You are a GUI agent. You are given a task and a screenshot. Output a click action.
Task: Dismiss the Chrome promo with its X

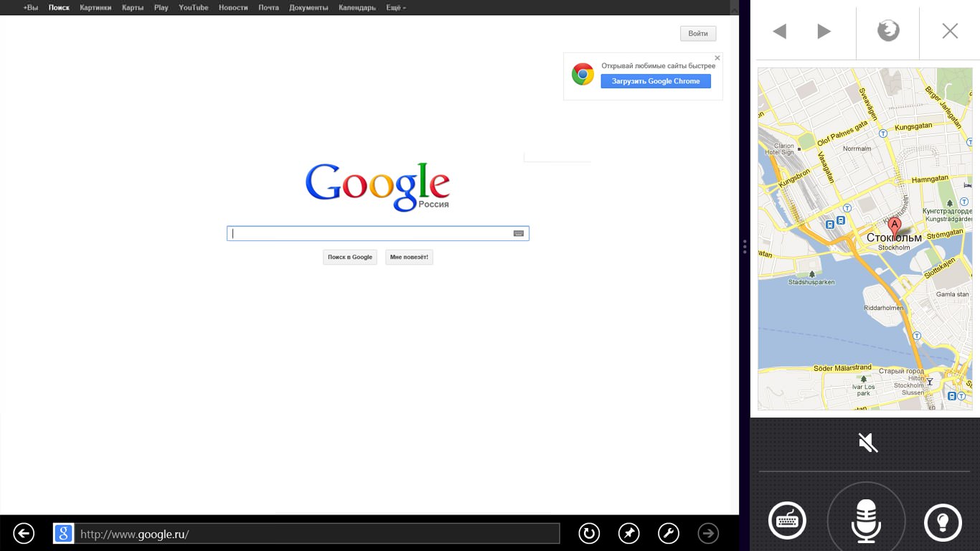[x=717, y=58]
